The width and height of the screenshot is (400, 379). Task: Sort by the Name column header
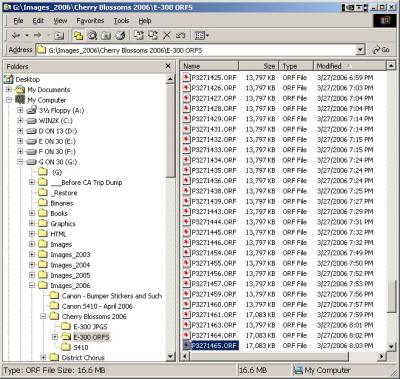(210, 66)
